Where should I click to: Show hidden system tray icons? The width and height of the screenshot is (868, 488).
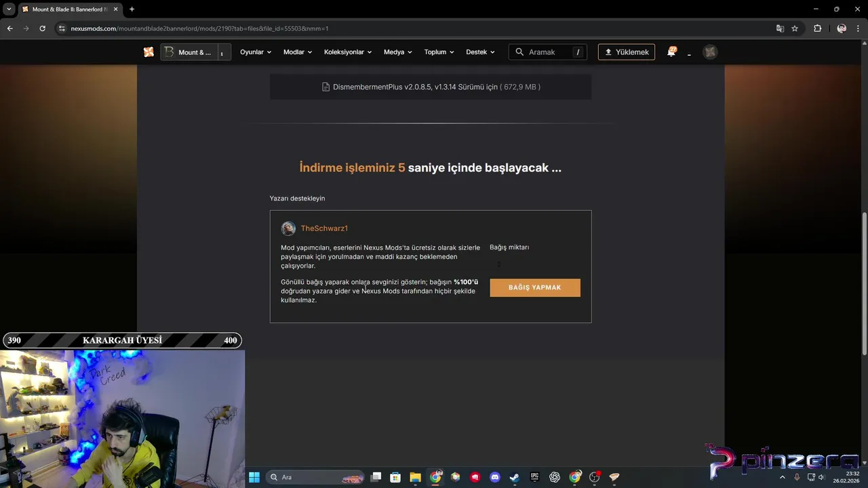click(782, 477)
